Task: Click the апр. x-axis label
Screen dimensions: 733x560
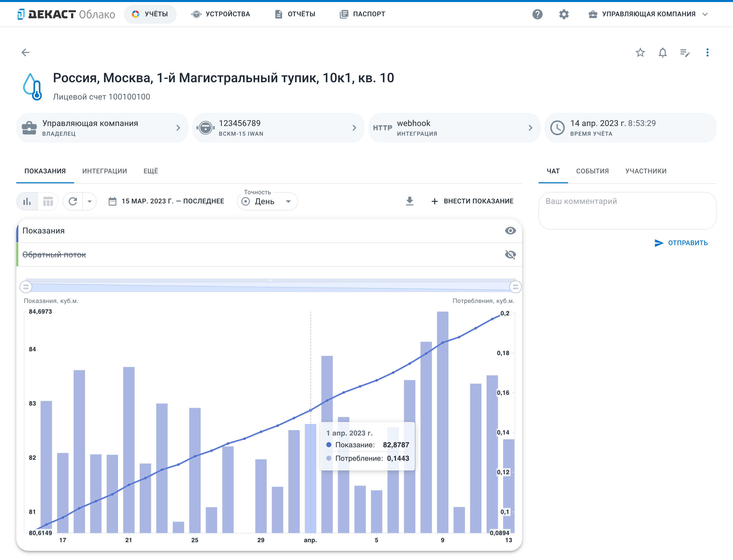Action: (310, 540)
